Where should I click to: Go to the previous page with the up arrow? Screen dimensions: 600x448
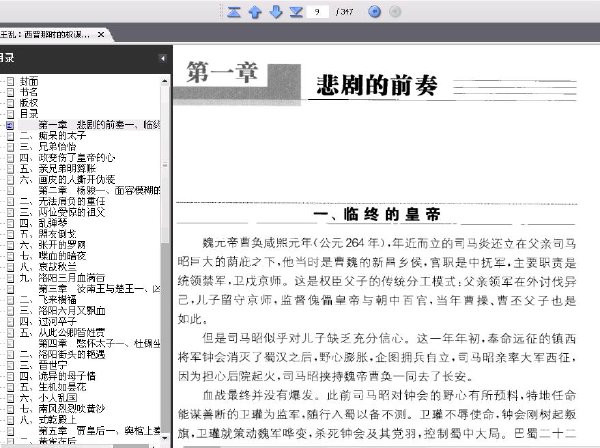(x=255, y=12)
